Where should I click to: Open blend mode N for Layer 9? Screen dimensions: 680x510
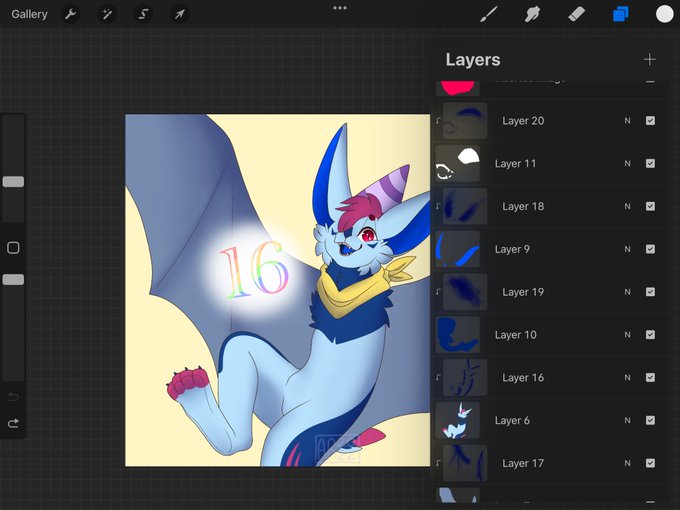[x=628, y=249]
